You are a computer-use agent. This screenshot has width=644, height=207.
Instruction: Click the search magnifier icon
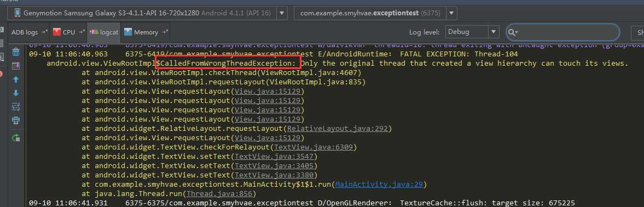[512, 32]
